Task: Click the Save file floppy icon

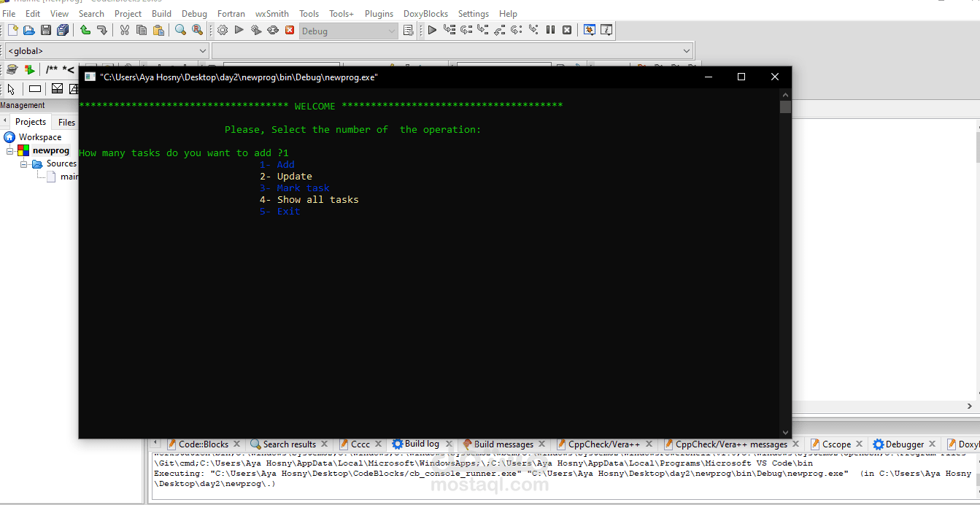Action: click(x=46, y=30)
